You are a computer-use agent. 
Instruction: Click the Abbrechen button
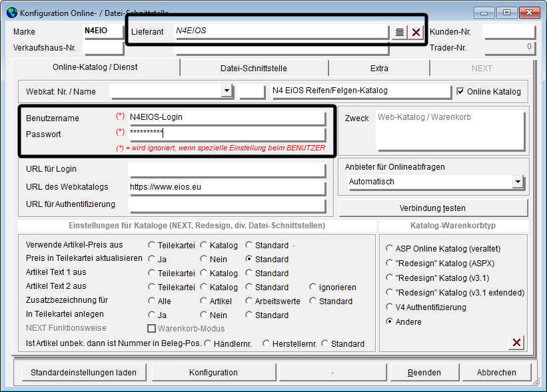496,373
